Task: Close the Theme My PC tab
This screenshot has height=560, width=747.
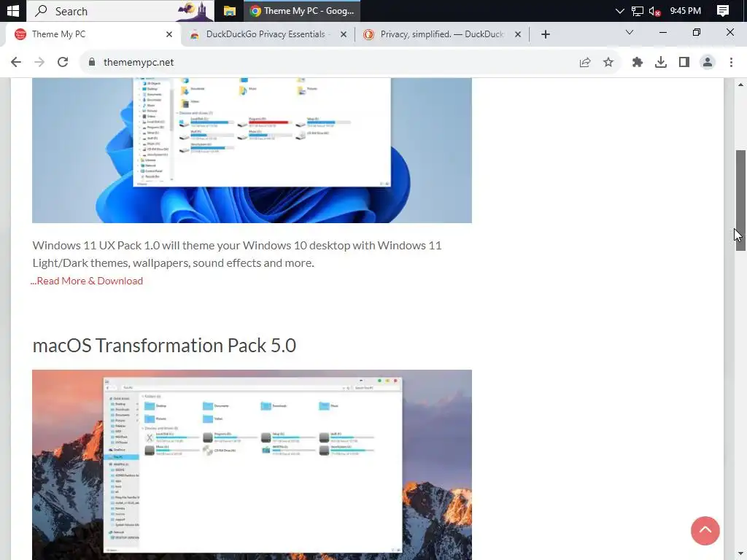Action: (169, 34)
